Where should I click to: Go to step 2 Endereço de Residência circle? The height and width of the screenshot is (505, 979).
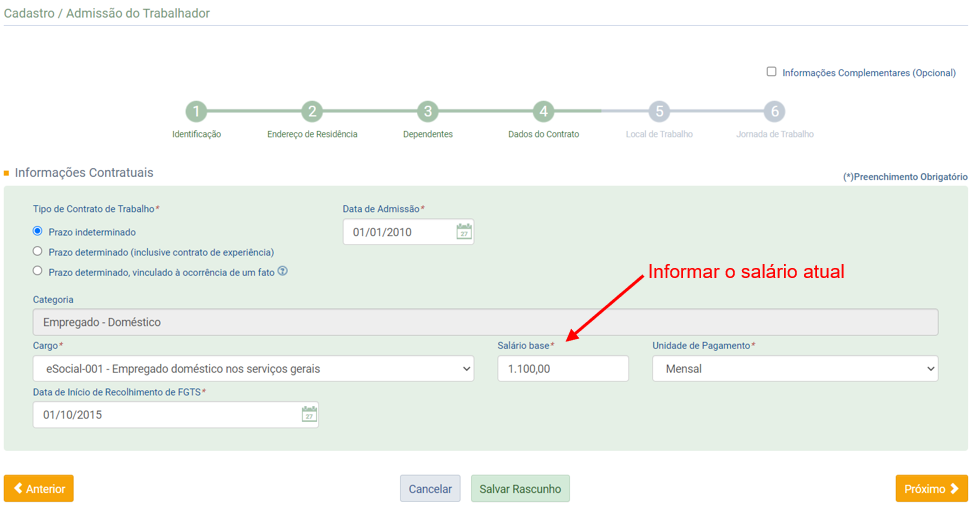click(312, 112)
